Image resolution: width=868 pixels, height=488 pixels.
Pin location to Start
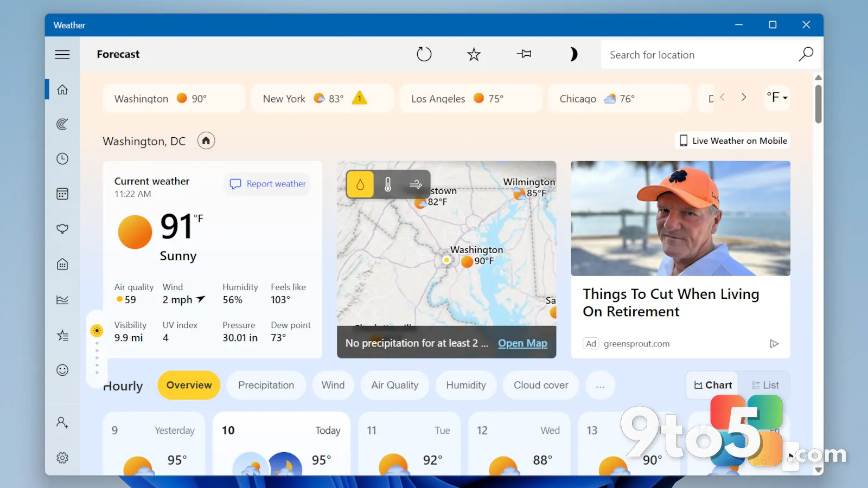coord(524,54)
